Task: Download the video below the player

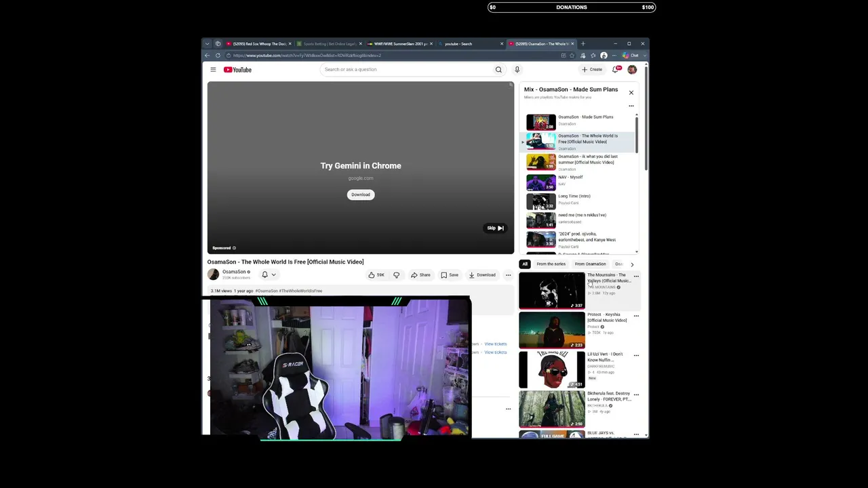Action: coord(482,275)
